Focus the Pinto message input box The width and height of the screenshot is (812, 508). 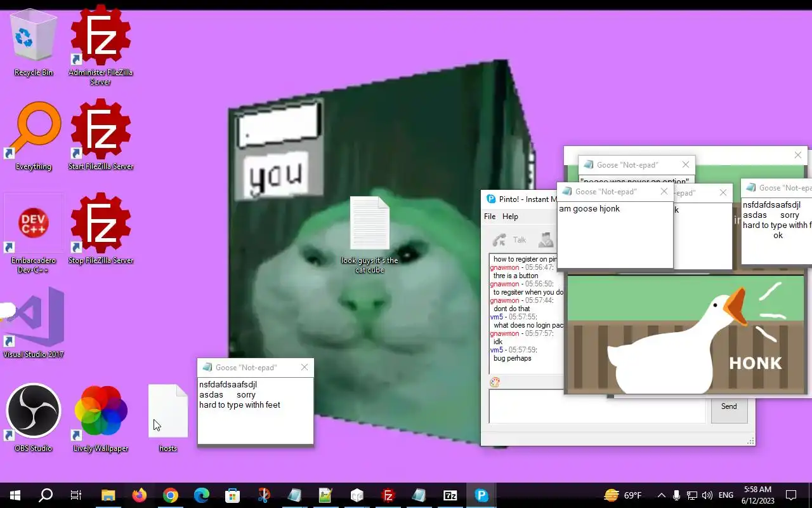597,406
